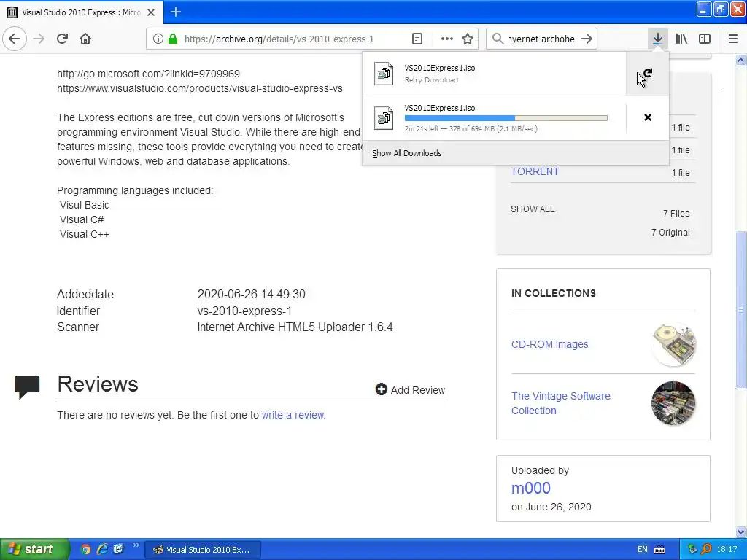The image size is (747, 560).
Task: Toggle the downloads panel arrow button
Action: click(657, 39)
